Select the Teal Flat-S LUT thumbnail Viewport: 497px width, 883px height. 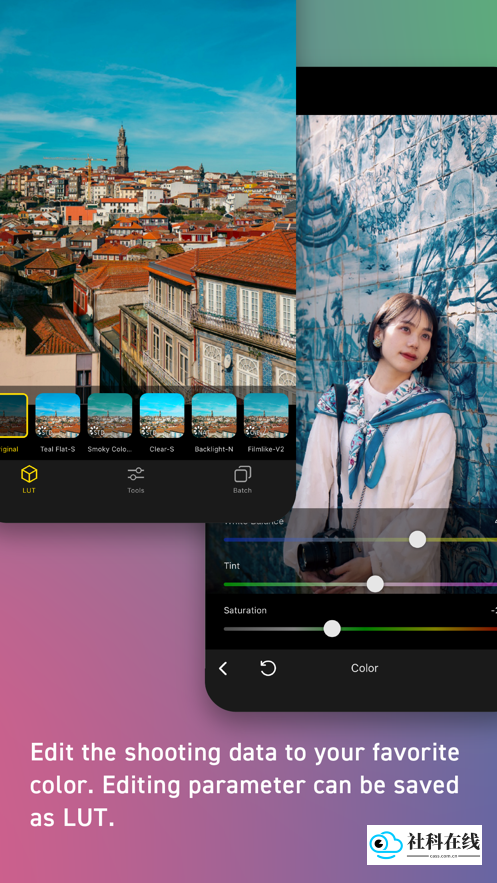[58, 416]
